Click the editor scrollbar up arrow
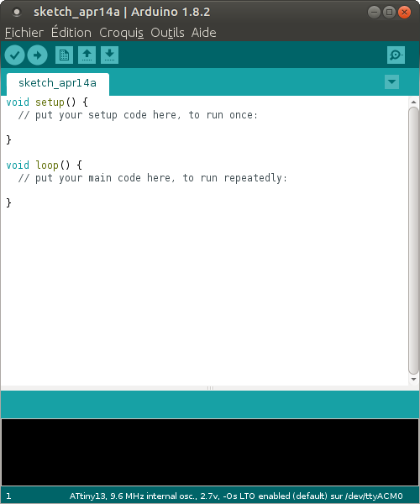 (x=413, y=102)
